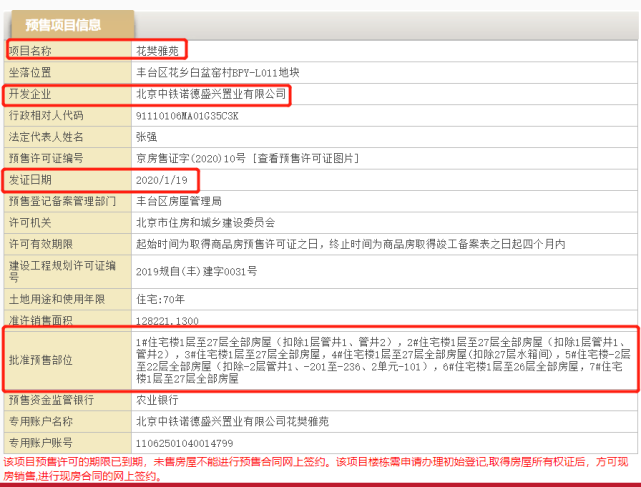Click the land use value 住宅:70年

click(160, 298)
